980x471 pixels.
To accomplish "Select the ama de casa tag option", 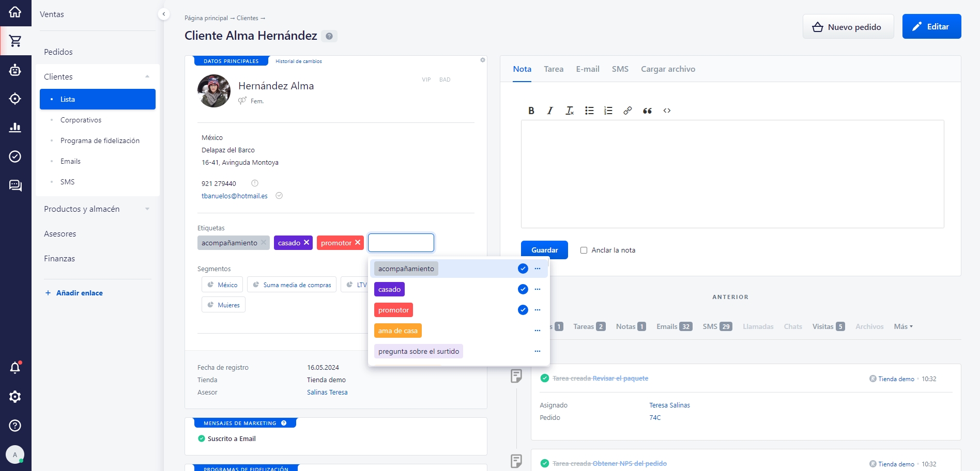I will [x=398, y=331].
